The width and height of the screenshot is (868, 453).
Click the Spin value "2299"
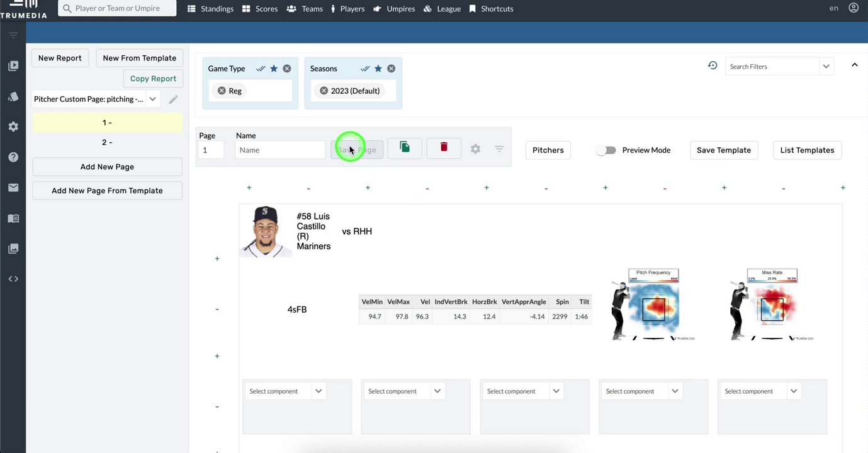[560, 316]
